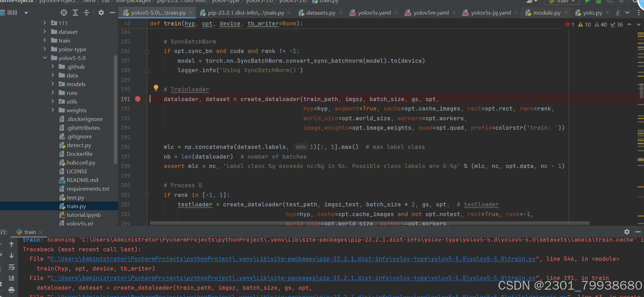644x297 pixels.
Task: Open tutorial.ipynb file
Action: point(84,215)
